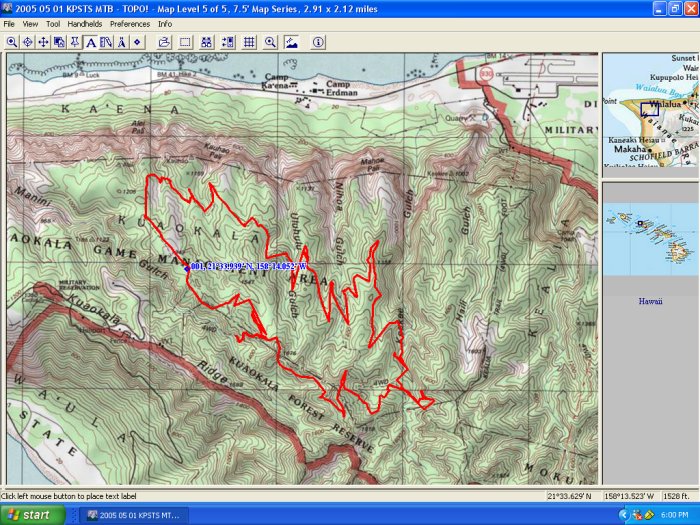Toggle the elevation profile icon

click(291, 42)
